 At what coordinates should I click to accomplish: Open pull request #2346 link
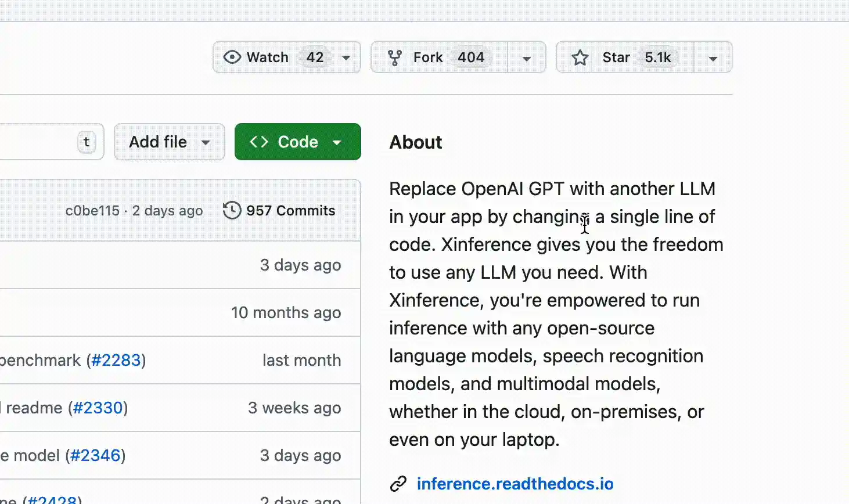(95, 455)
